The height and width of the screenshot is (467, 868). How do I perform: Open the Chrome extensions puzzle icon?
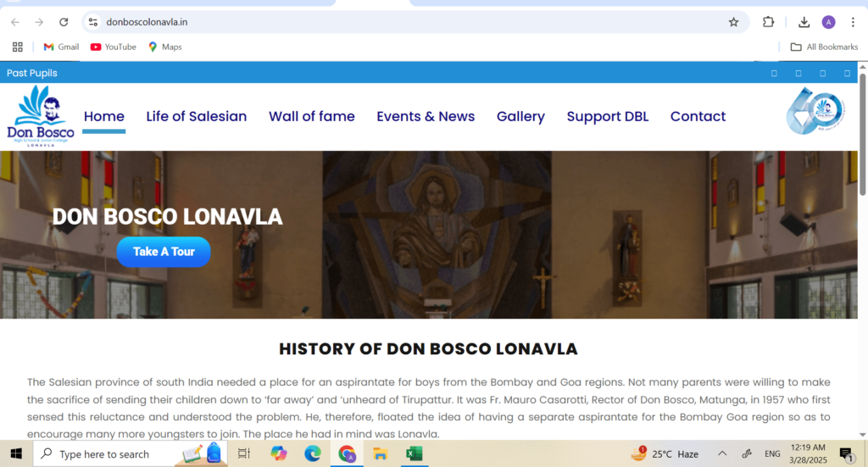[768, 22]
